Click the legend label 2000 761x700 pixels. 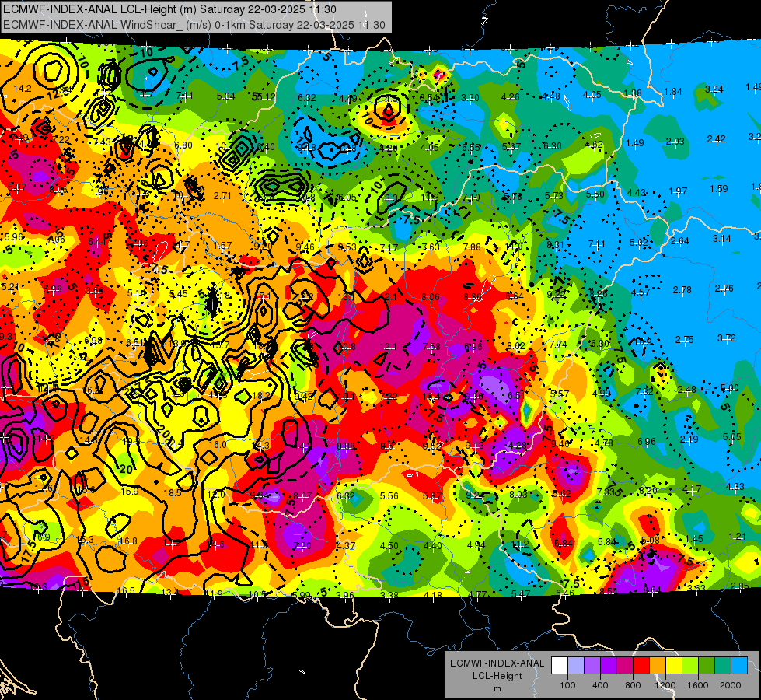(730, 685)
